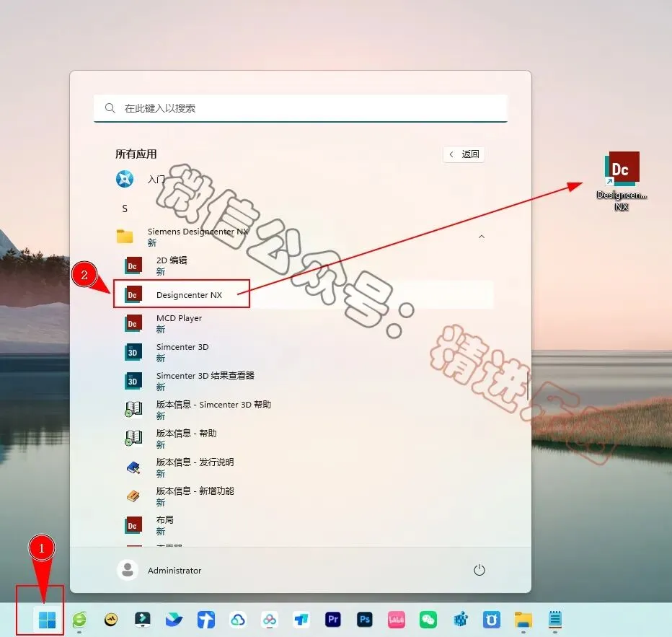Open the Administrator account menu

[x=159, y=570]
